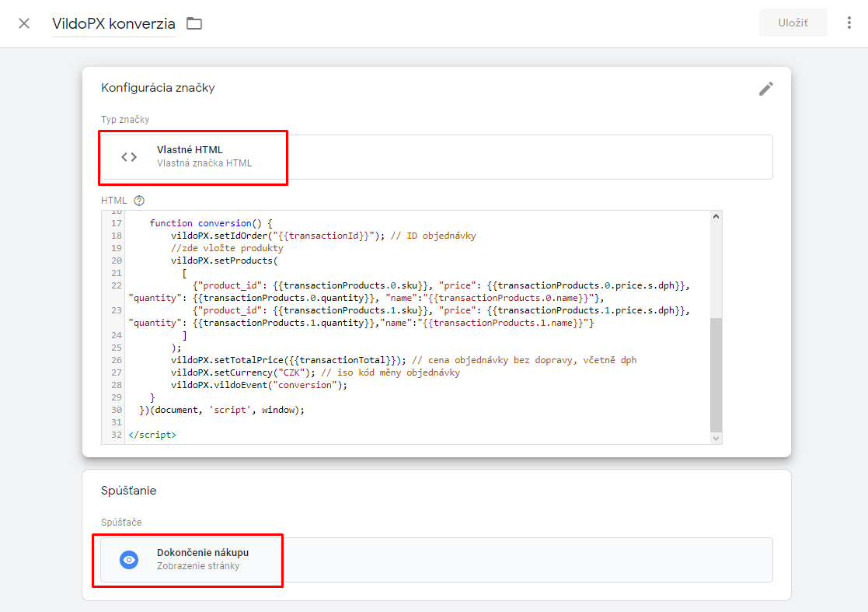Click line 27 vildoPX.setCurrency code
This screenshot has width=868, height=612.
[x=315, y=372]
